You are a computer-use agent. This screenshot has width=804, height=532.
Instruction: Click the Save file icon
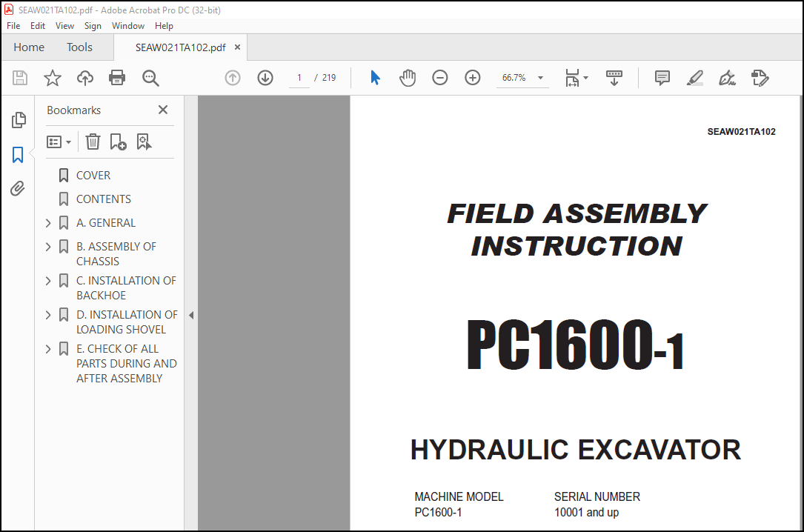click(20, 78)
